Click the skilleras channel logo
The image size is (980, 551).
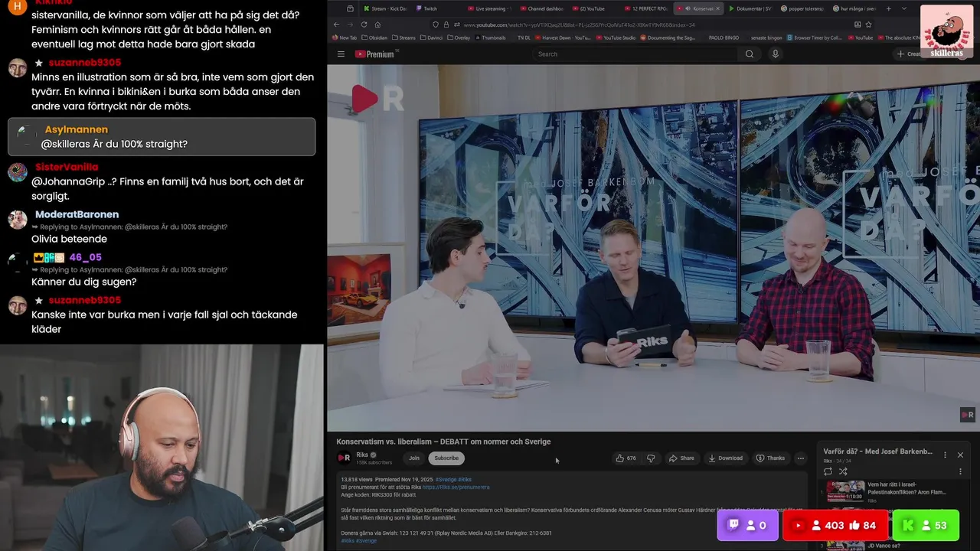(x=947, y=31)
